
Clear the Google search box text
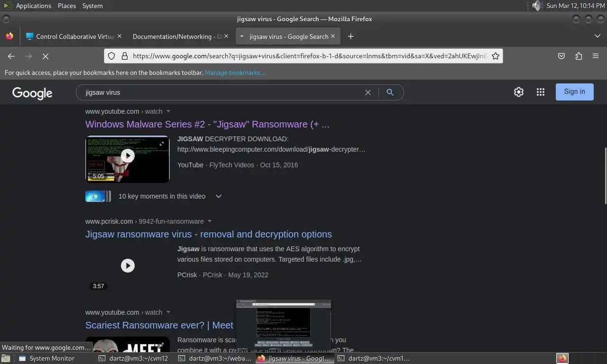coord(368,92)
